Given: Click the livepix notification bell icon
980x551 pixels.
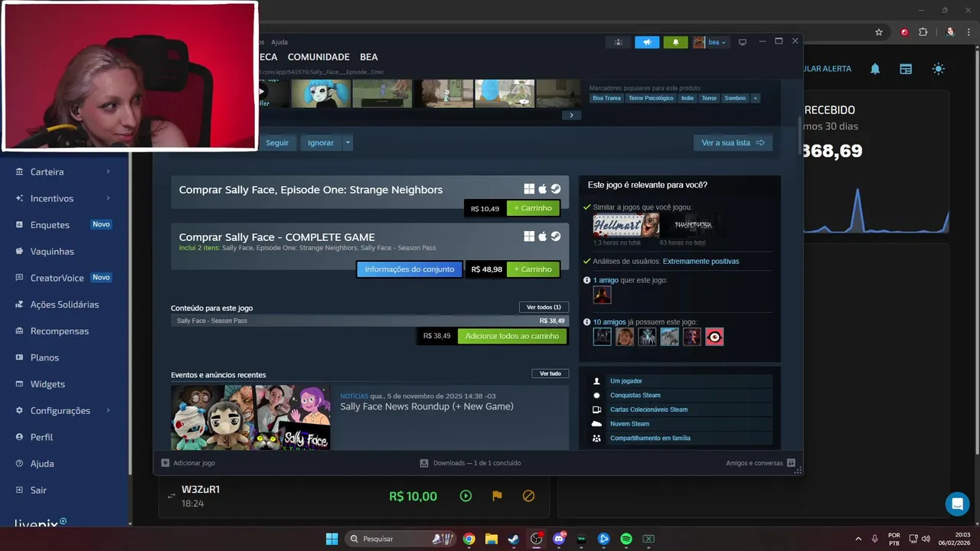Looking at the screenshot, I should (x=875, y=69).
